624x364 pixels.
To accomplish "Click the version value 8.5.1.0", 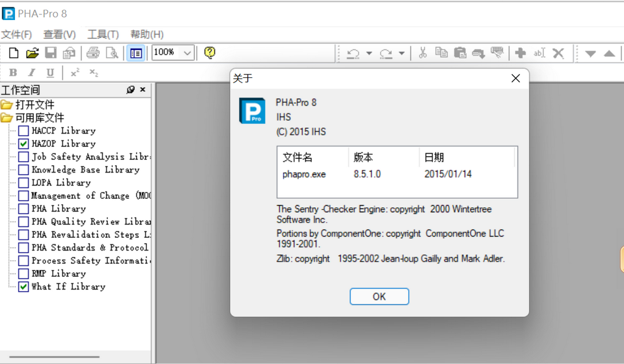I will click(x=367, y=174).
